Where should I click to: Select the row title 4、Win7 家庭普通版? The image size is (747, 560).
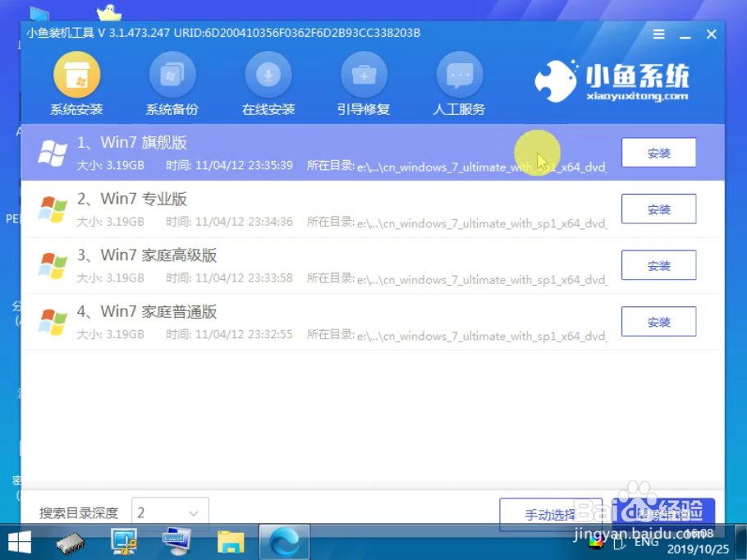[x=147, y=311]
